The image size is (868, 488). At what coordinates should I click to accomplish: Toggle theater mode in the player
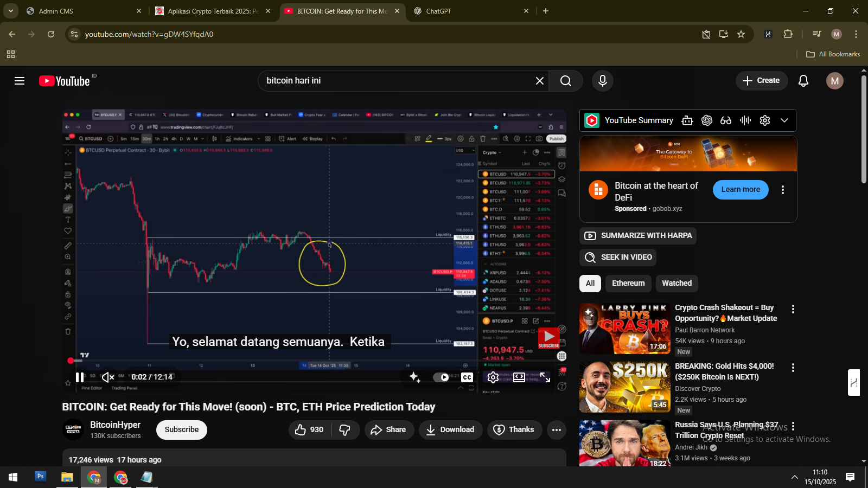pyautogui.click(x=519, y=377)
